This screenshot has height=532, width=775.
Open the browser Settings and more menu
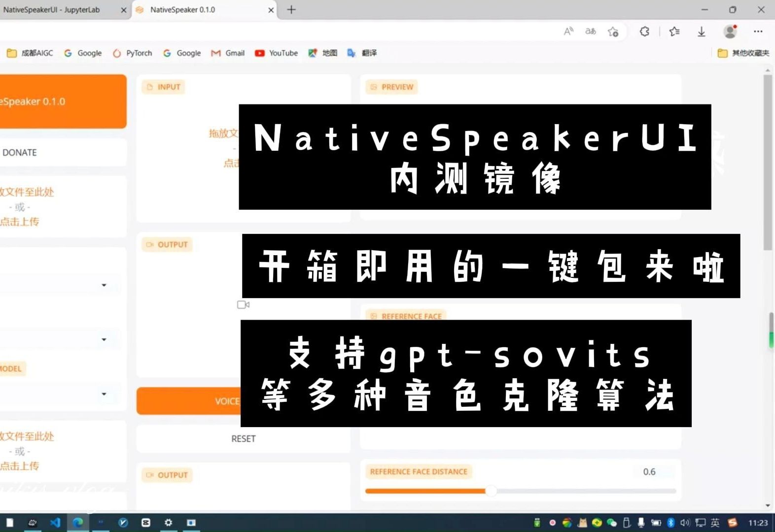tap(758, 32)
